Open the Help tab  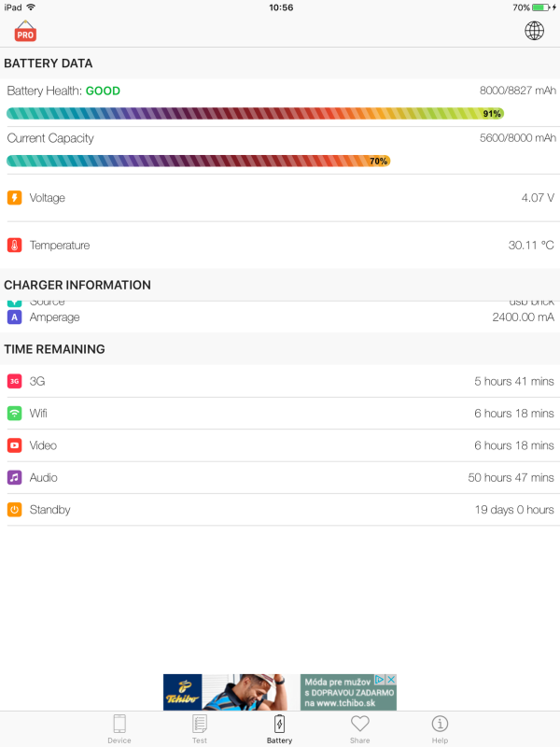440,728
